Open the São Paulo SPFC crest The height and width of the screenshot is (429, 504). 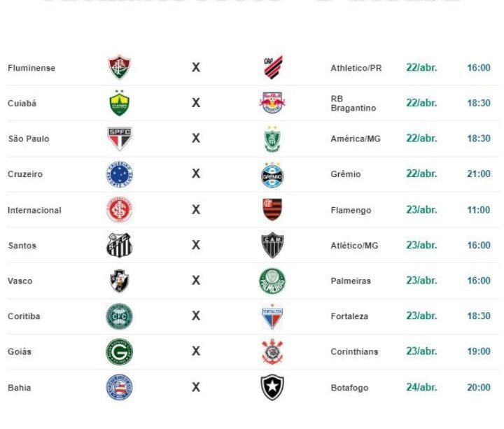(x=119, y=139)
